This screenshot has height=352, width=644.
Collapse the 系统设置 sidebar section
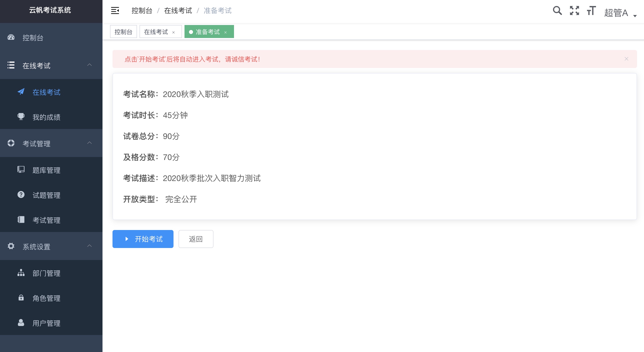89,246
